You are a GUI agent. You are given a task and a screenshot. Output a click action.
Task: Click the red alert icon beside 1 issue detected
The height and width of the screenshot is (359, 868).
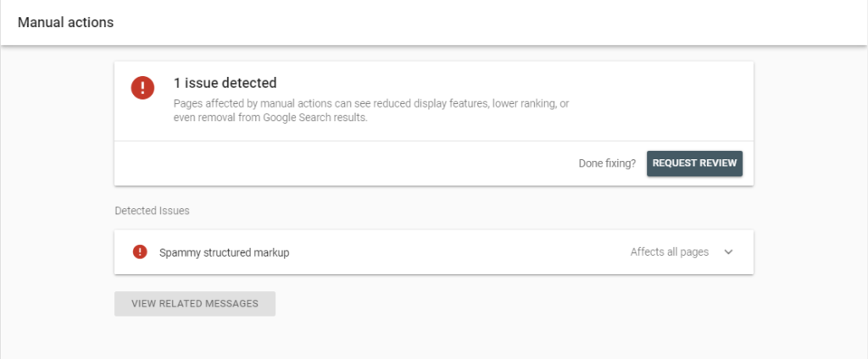[x=142, y=87]
